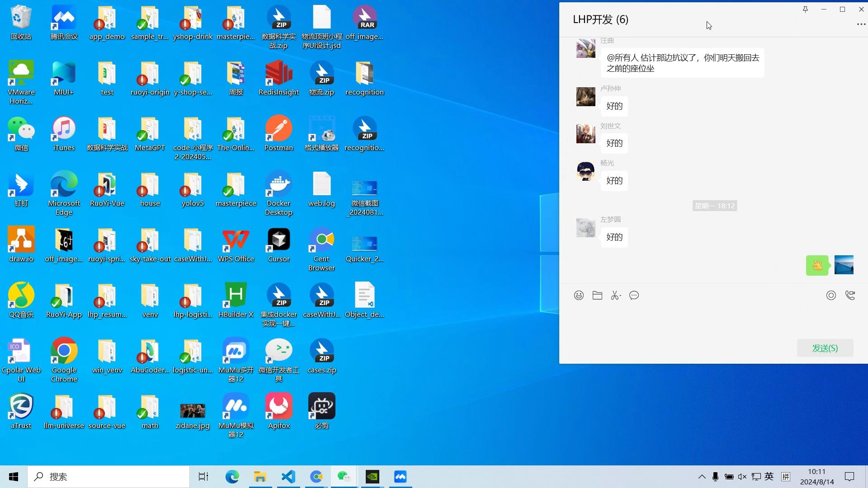
Task: Select the screenshot scissors tool
Action: click(616, 296)
